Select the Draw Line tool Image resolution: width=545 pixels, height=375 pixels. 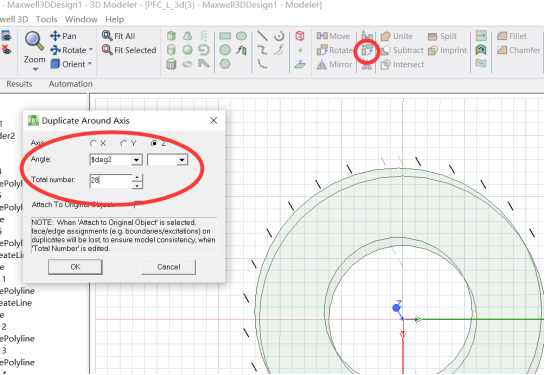tap(262, 36)
